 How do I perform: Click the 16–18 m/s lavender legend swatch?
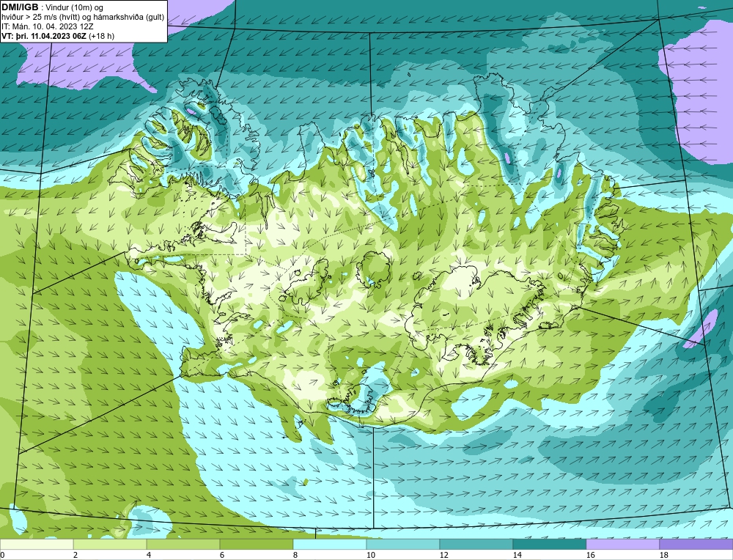(x=623, y=544)
